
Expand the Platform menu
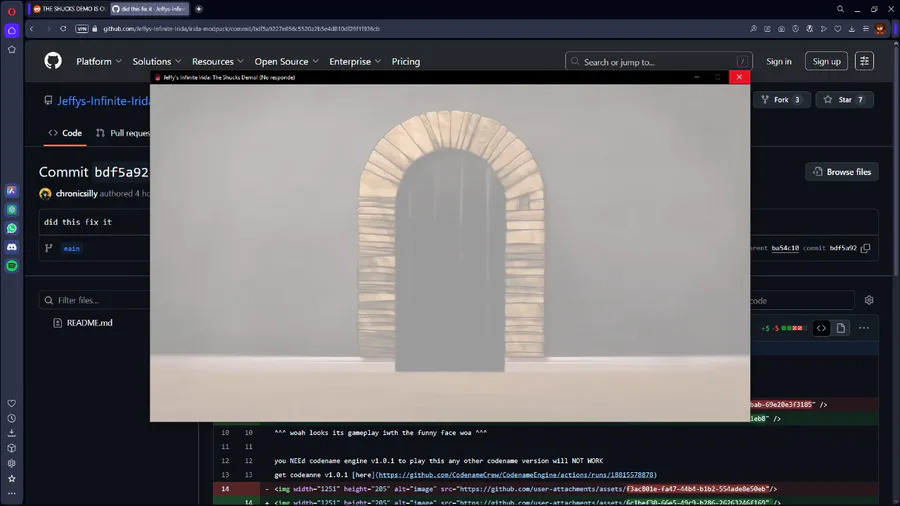pos(99,61)
